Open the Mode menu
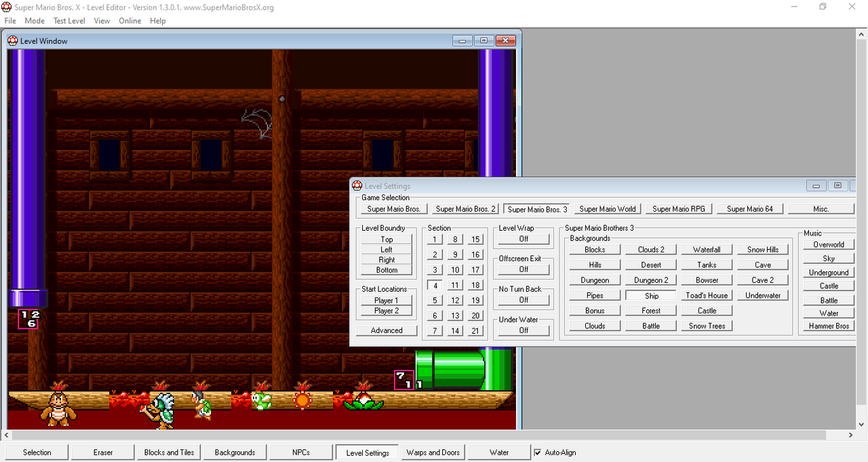This screenshot has height=462, width=868. click(x=35, y=21)
